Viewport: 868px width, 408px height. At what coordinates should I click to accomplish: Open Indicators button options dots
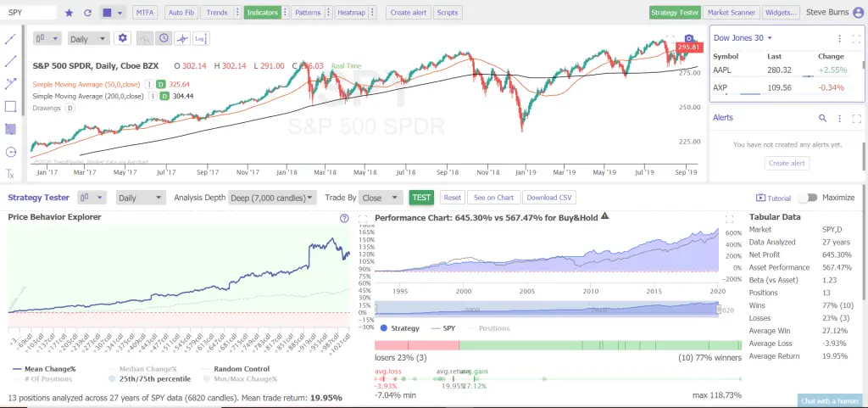tap(285, 12)
